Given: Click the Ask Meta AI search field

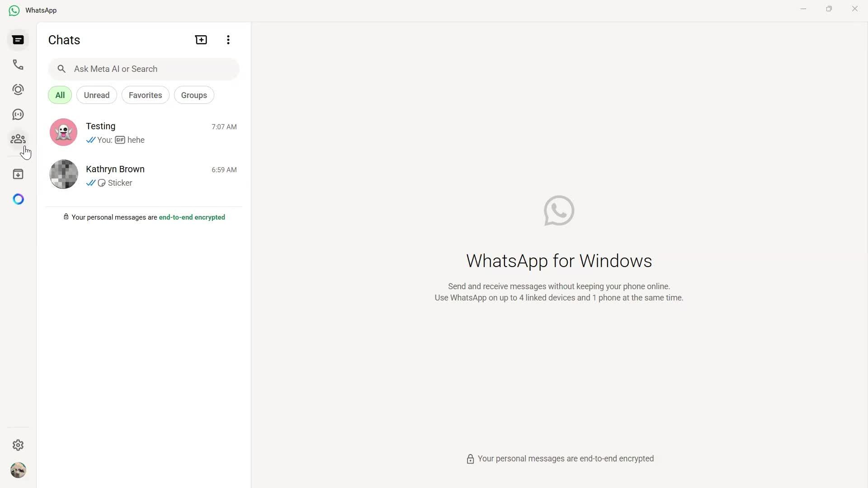Looking at the screenshot, I should click(x=144, y=69).
